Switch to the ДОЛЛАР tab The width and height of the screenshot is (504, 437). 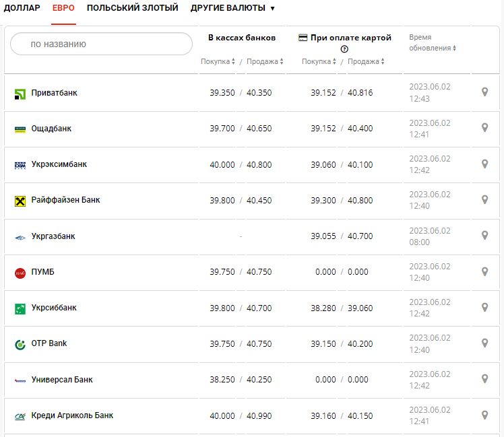[22, 8]
